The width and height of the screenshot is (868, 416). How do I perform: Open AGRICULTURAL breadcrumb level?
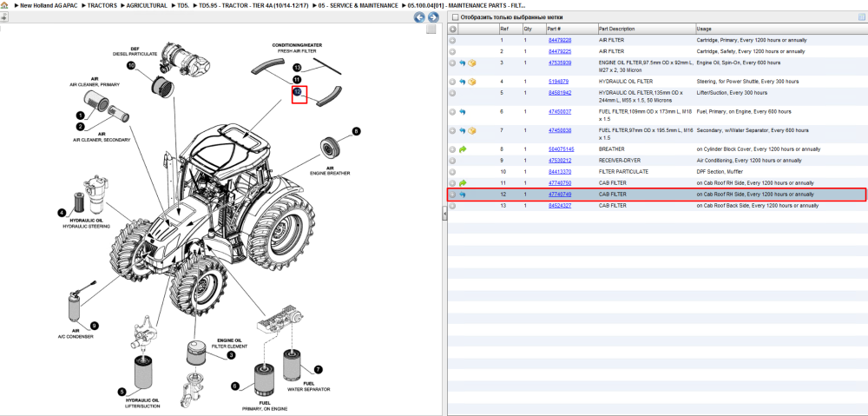[146, 5]
